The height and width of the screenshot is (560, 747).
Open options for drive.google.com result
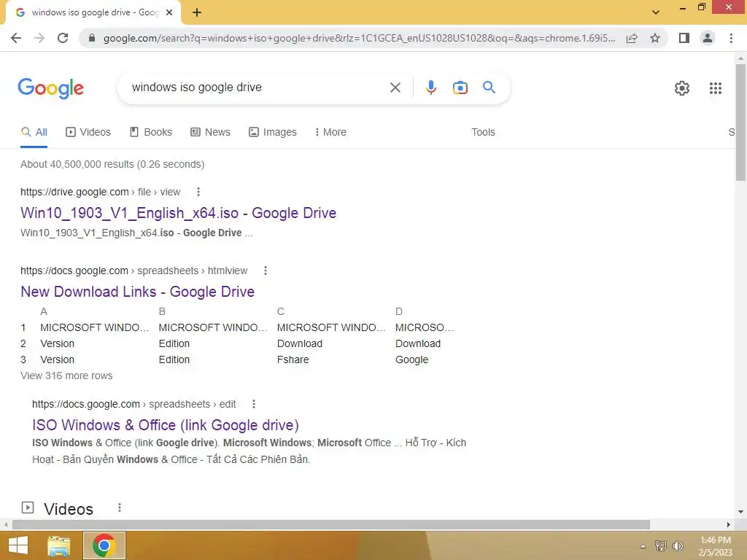[x=198, y=192]
